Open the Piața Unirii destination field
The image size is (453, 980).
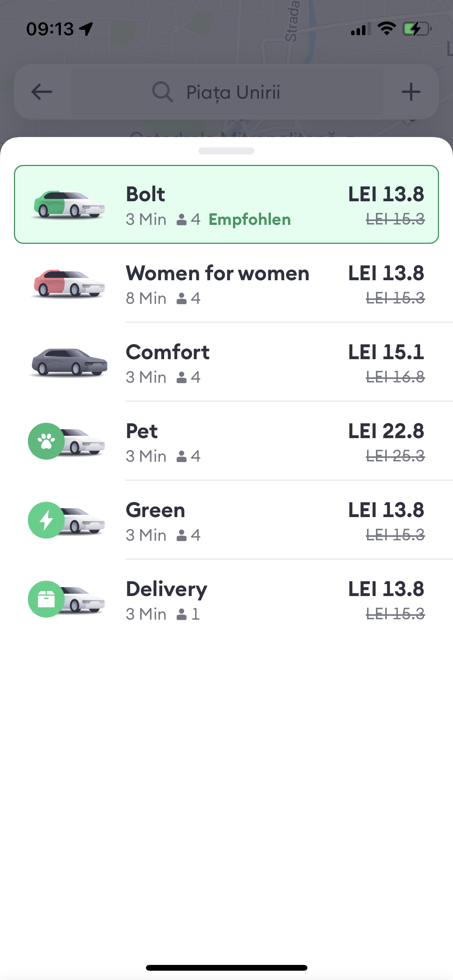233,92
